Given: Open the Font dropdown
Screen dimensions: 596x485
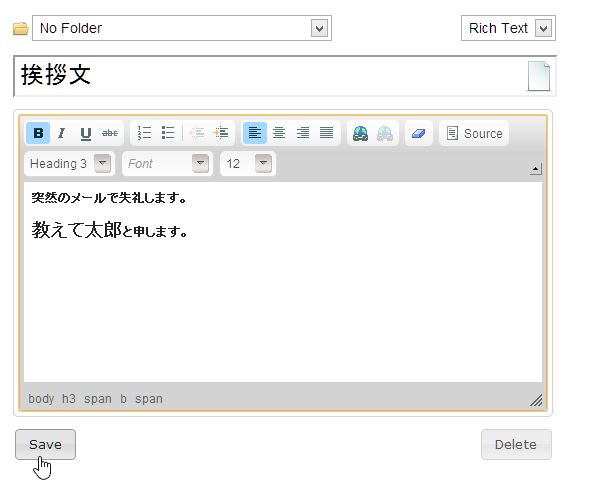Looking at the screenshot, I should (167, 164).
